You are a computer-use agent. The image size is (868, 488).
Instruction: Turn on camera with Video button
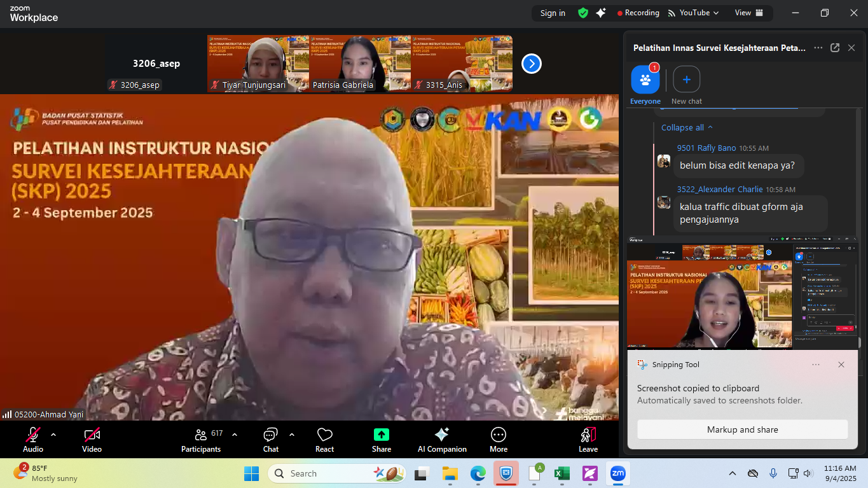[92, 435]
